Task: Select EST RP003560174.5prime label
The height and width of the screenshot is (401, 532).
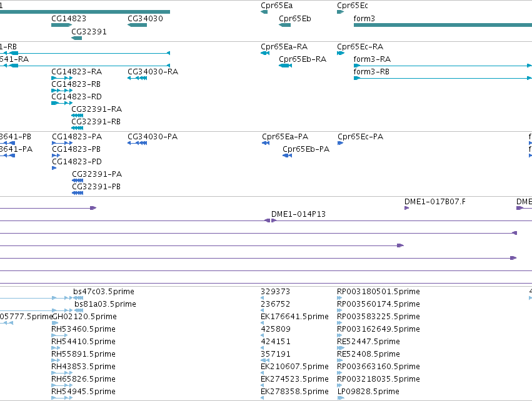Action: (379, 304)
